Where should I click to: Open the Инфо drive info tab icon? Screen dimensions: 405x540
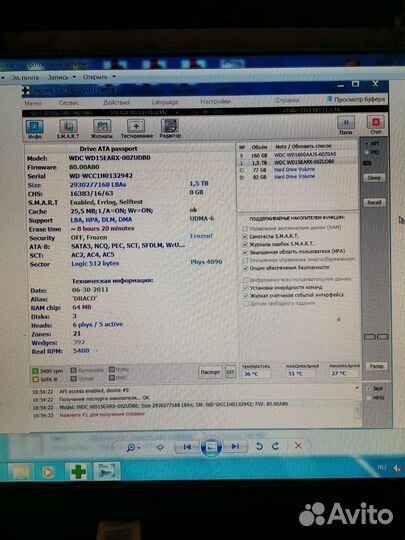[x=34, y=129]
